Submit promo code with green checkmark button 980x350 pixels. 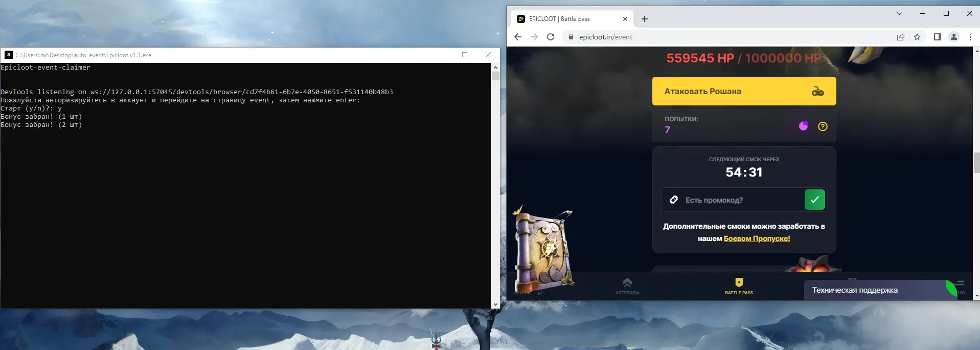815,200
